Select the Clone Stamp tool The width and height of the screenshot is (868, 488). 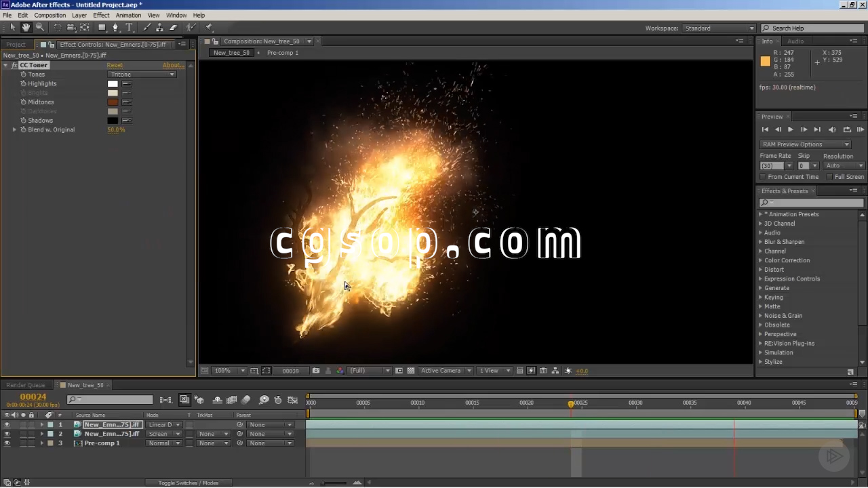[159, 28]
